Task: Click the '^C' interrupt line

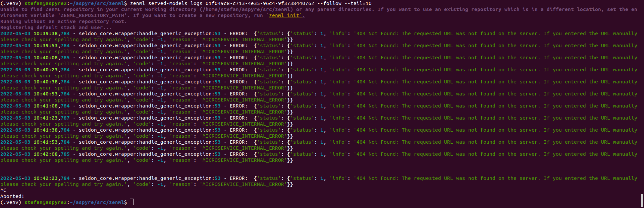Action: click(3, 190)
